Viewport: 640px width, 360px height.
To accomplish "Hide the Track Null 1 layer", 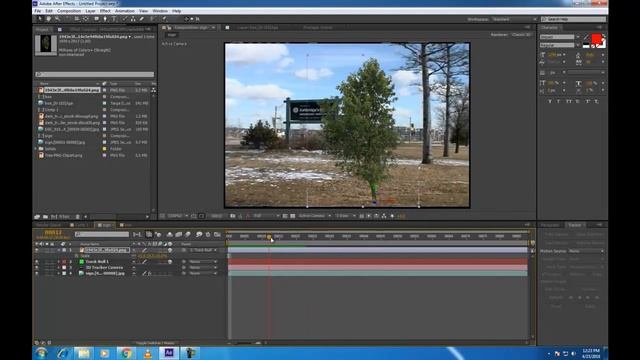I will pos(37,262).
